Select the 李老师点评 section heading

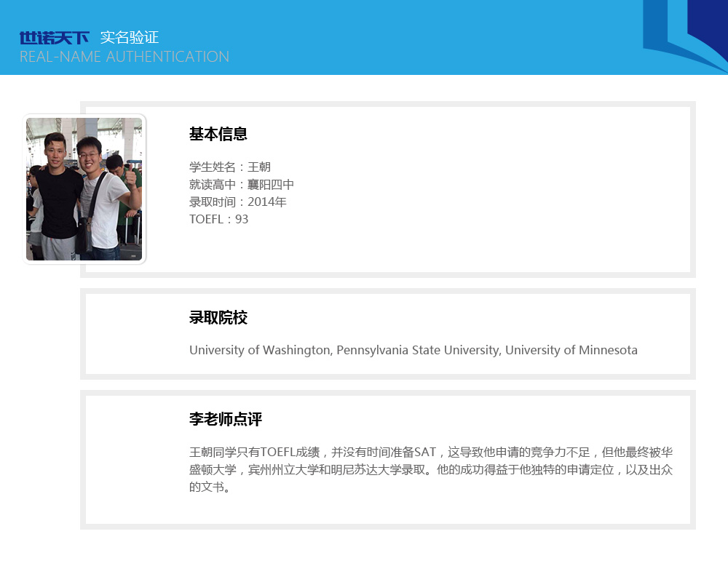[x=226, y=420]
